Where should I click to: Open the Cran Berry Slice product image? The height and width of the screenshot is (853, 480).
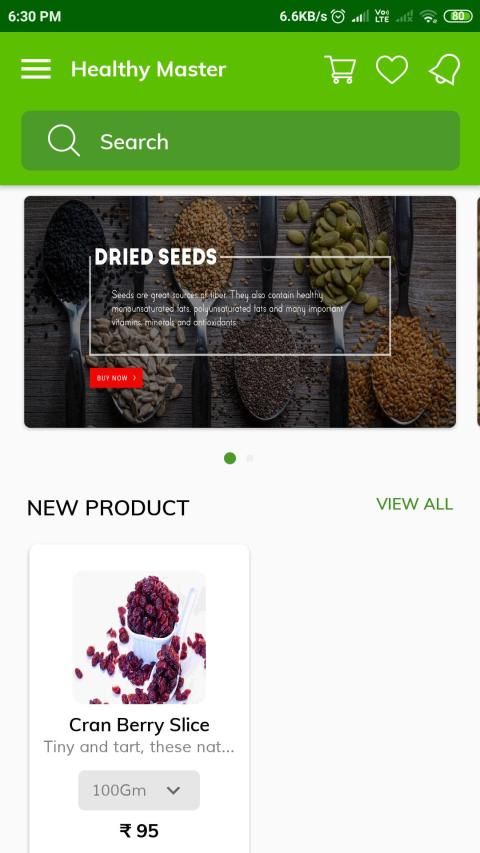click(139, 637)
